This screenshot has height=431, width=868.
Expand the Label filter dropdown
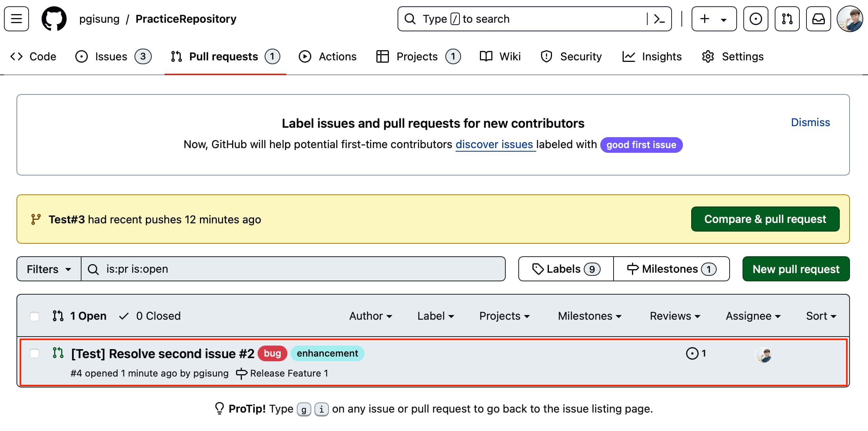pos(436,316)
